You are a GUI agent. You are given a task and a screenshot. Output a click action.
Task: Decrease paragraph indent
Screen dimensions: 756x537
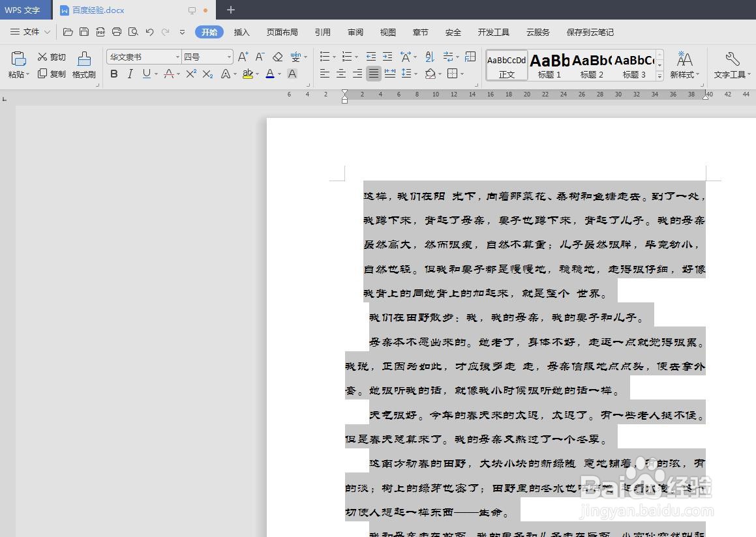click(x=371, y=56)
